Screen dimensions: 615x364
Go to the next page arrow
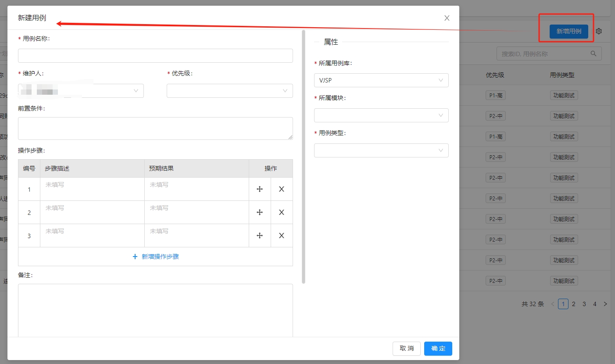coord(605,304)
